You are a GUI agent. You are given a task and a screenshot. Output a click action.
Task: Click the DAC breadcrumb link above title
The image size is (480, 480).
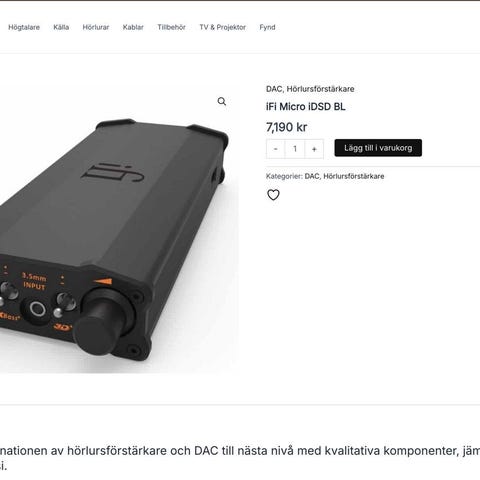pos(274,89)
